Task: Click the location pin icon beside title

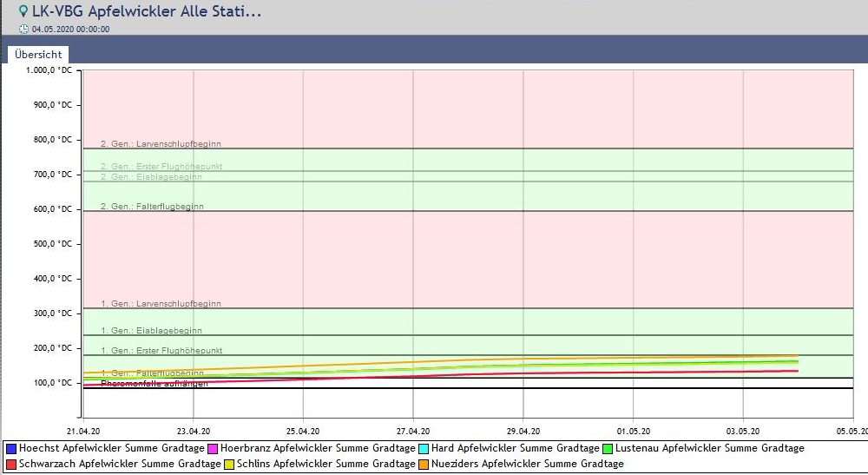Action: click(x=23, y=12)
